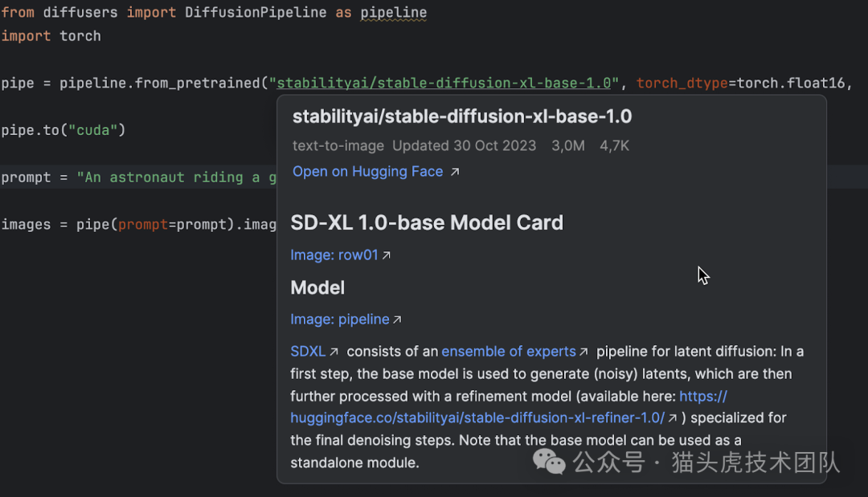Click the external-link arrow after SDXL

(x=334, y=352)
